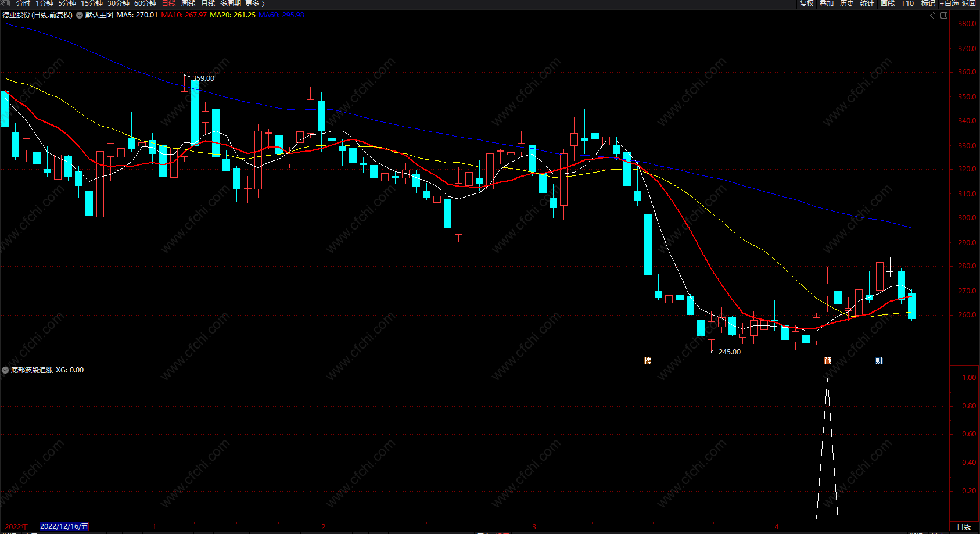Viewport: 980px width, 534px height.
Task: Click the 359.00 high price label
Action: click(x=203, y=78)
